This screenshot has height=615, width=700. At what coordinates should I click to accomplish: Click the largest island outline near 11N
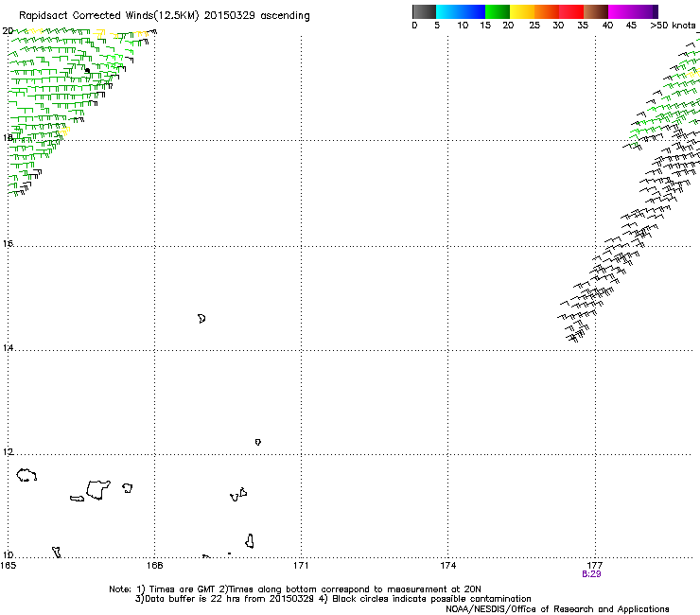98,490
